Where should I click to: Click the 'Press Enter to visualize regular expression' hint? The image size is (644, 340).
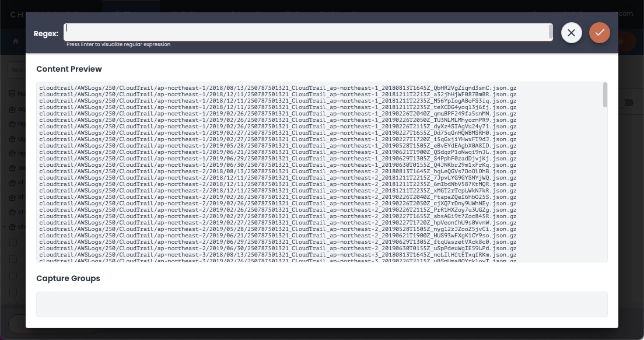118,44
